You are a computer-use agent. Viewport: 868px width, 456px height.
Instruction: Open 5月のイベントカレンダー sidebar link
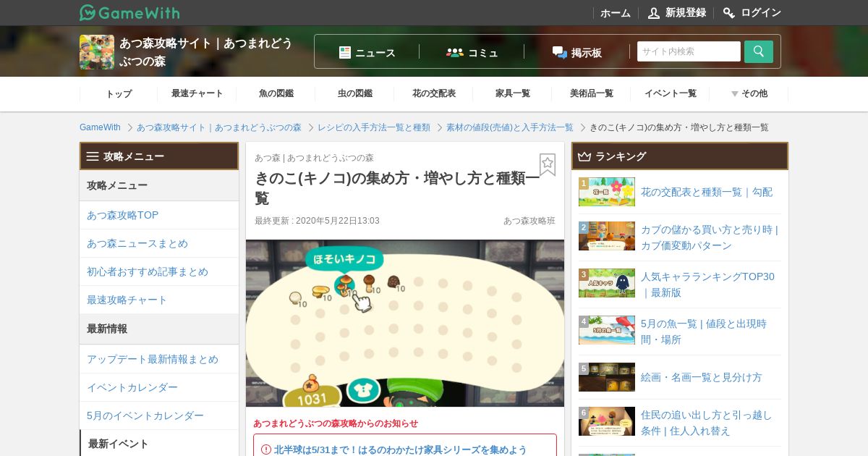[x=159, y=415]
